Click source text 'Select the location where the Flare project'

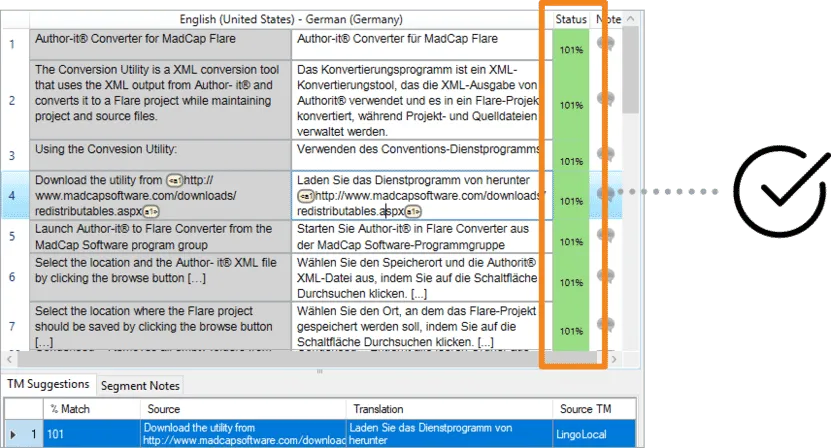pyautogui.click(x=144, y=311)
